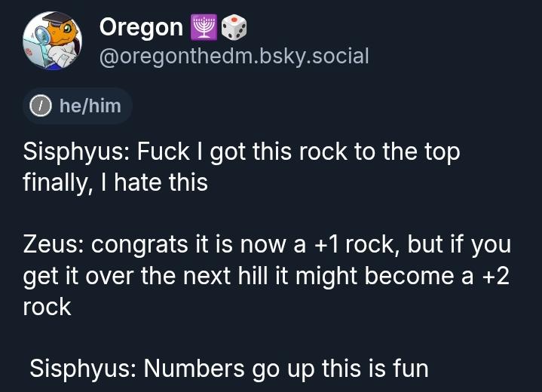This screenshot has width=542, height=392.
Task: Visit the @oregonthedm.bsky.social handle
Action: click(x=234, y=56)
